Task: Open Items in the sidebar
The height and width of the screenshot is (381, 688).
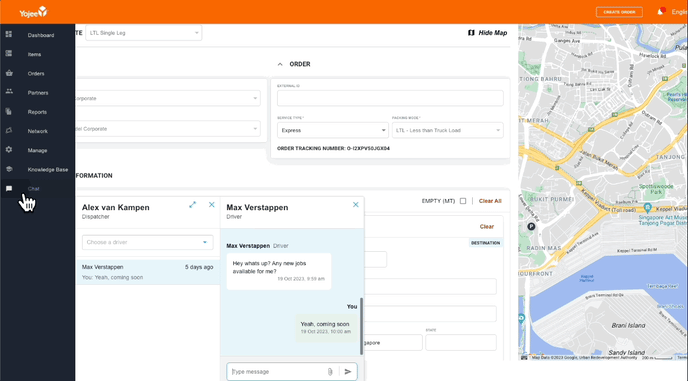Action: point(34,54)
